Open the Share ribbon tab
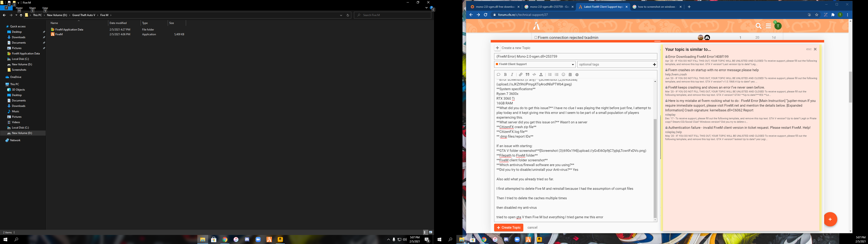Image resolution: width=868 pixels, height=244 pixels. click(32, 8)
